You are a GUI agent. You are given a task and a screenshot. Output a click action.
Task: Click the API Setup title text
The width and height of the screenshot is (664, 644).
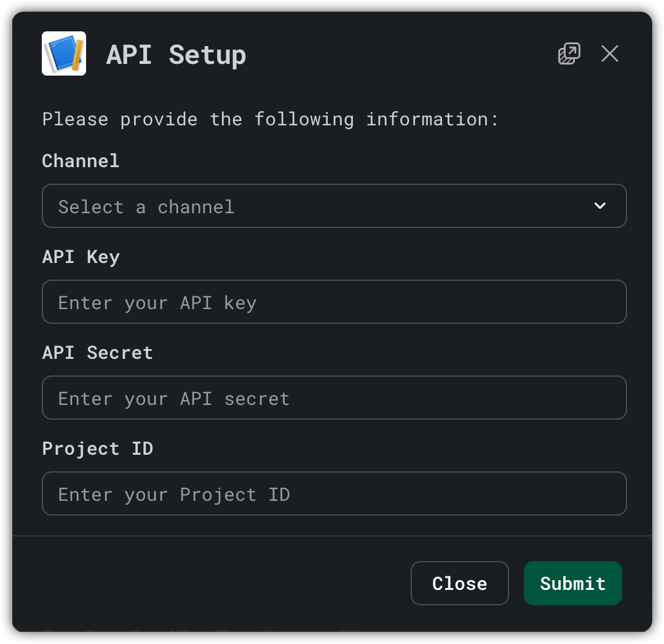click(176, 54)
